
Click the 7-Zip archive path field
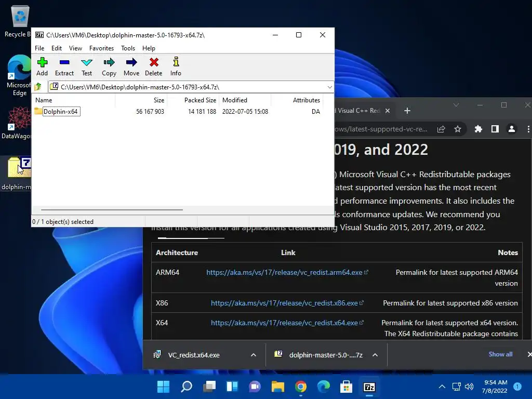(x=187, y=87)
